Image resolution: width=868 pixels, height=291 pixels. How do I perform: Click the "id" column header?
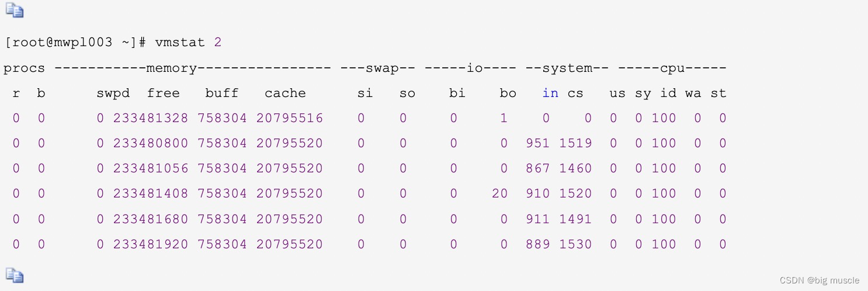[668, 93]
